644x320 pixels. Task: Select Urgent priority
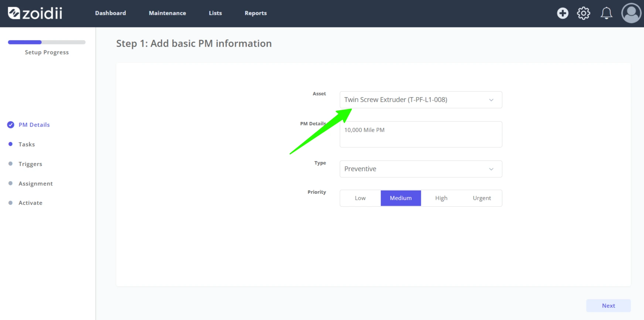[x=482, y=198]
